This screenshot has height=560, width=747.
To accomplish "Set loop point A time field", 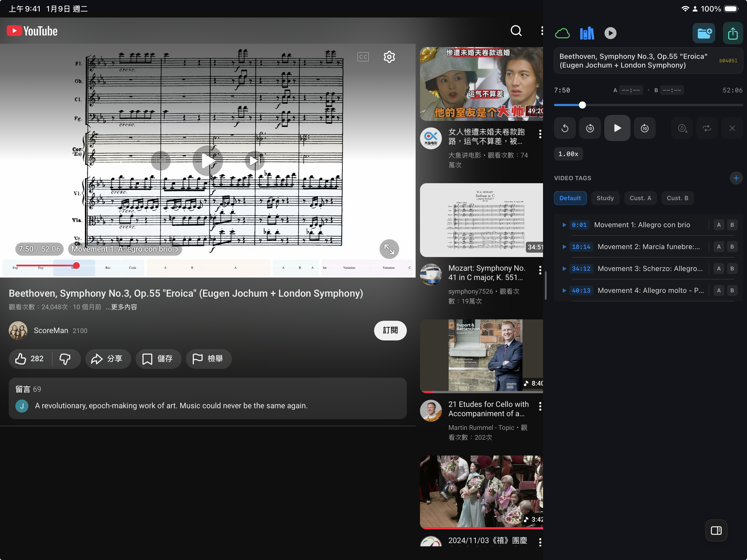I will (631, 90).
